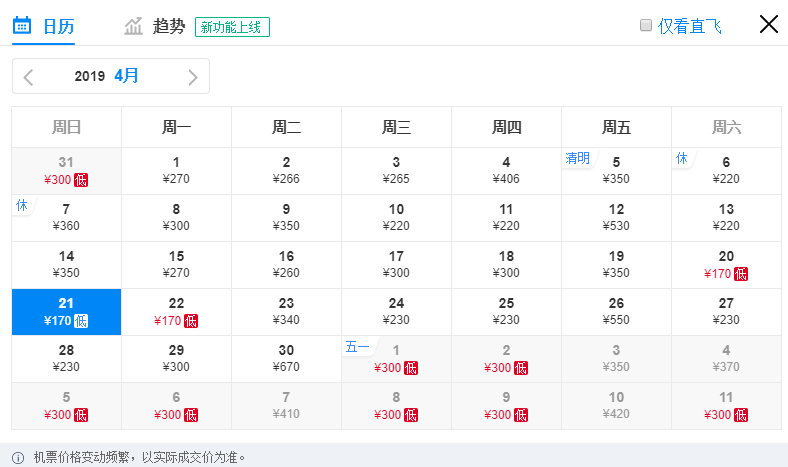Screen dimensions: 788x467
Task: Click the 五一 holiday tag on May 1
Action: pos(357,347)
